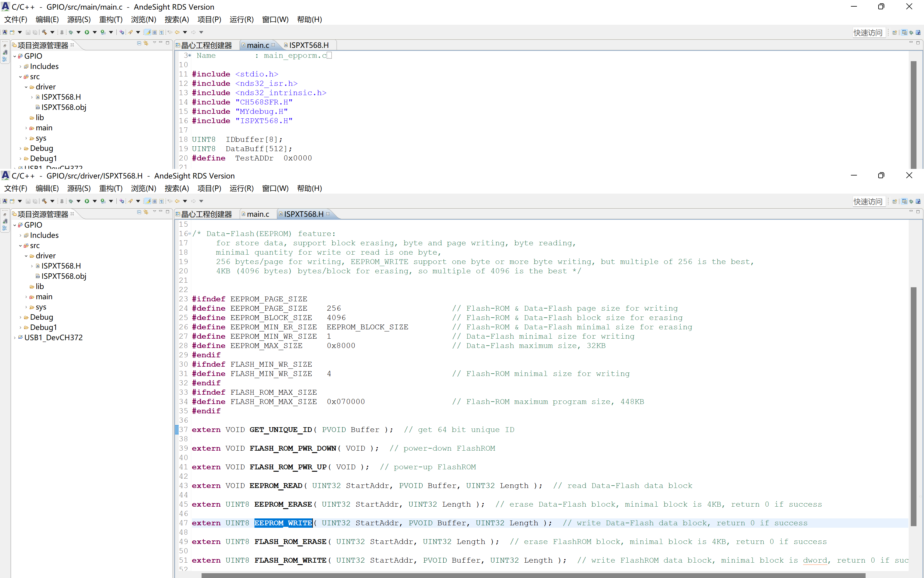Screen dimensions: 924x578
Task: Minimize project explorer view in ISPXT568.H window
Action: 161,211
